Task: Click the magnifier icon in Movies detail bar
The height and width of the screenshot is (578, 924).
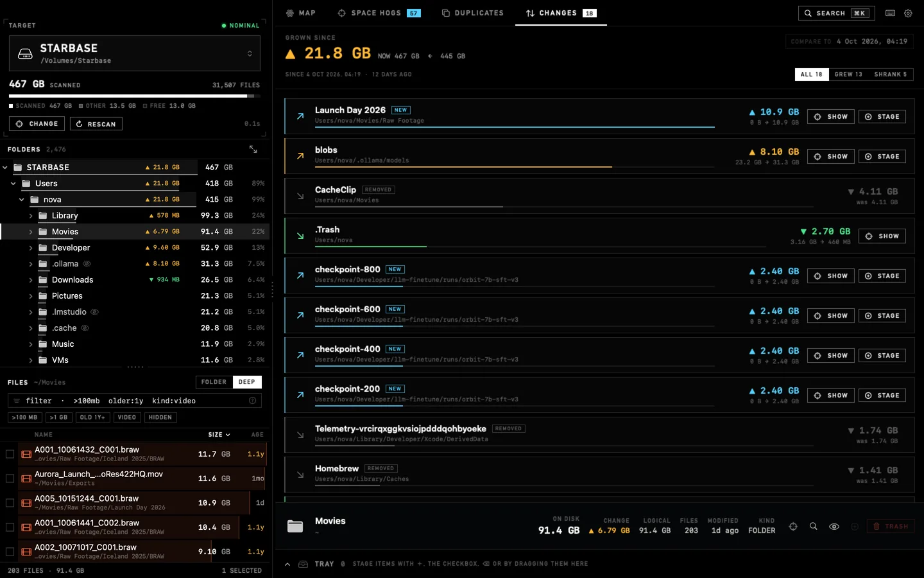Action: pyautogui.click(x=813, y=526)
